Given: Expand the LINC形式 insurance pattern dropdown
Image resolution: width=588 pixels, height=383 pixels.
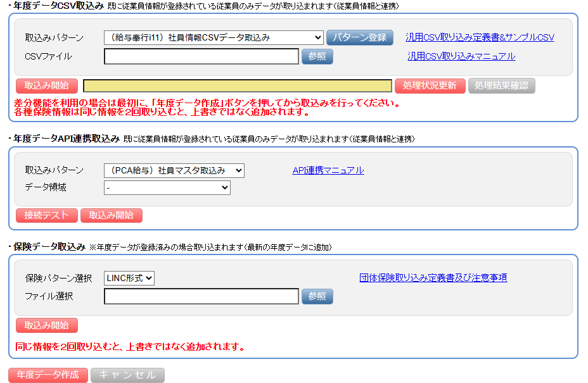Looking at the screenshot, I should click(x=129, y=278).
